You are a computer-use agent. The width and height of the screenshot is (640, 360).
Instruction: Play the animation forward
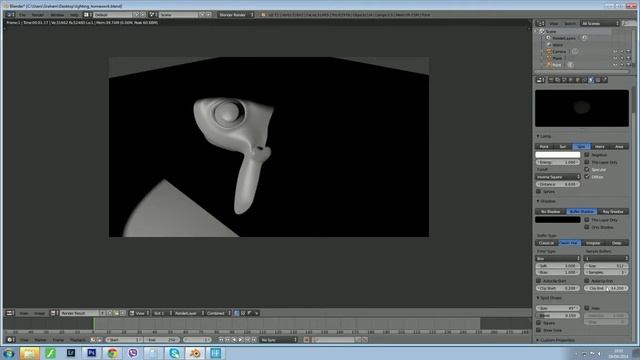pyautogui.click(x=241, y=340)
